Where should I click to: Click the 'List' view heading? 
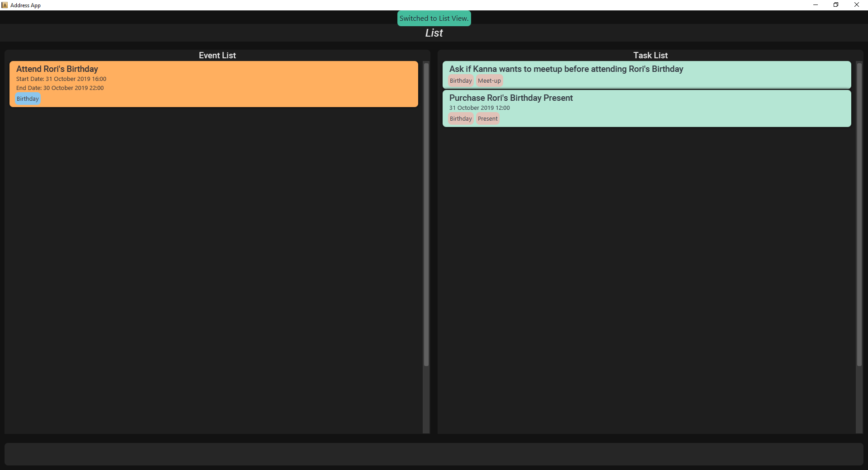click(x=434, y=33)
